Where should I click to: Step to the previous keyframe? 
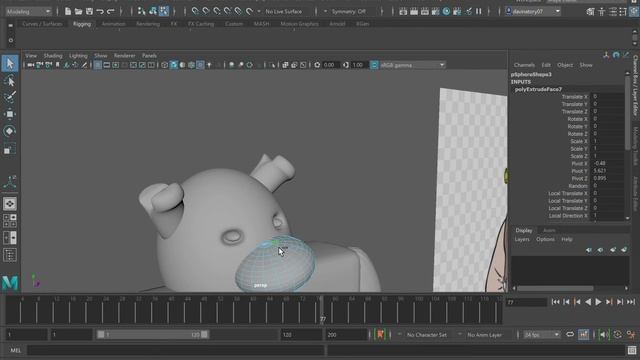point(577,302)
